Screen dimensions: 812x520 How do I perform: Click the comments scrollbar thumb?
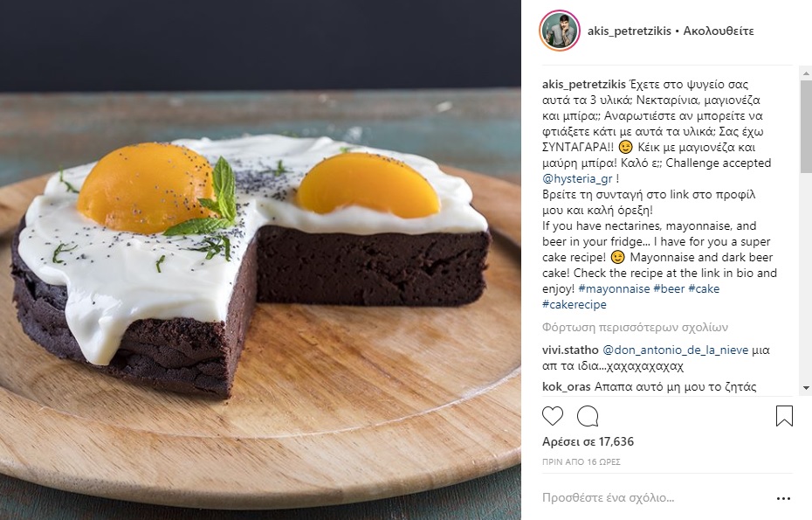point(806,126)
